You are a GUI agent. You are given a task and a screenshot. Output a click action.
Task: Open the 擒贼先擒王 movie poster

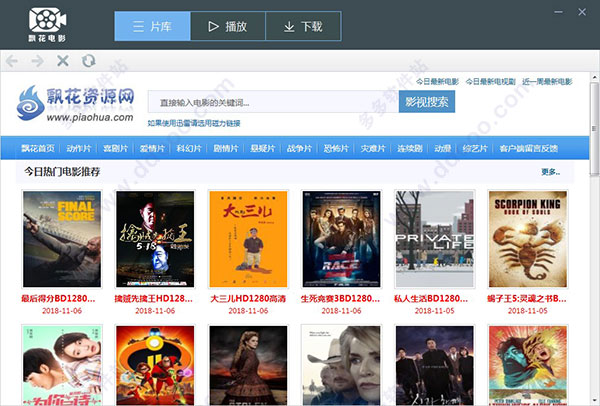point(155,239)
